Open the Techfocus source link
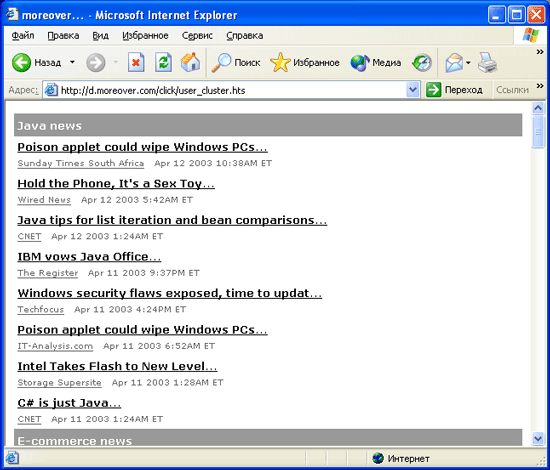 [x=41, y=309]
